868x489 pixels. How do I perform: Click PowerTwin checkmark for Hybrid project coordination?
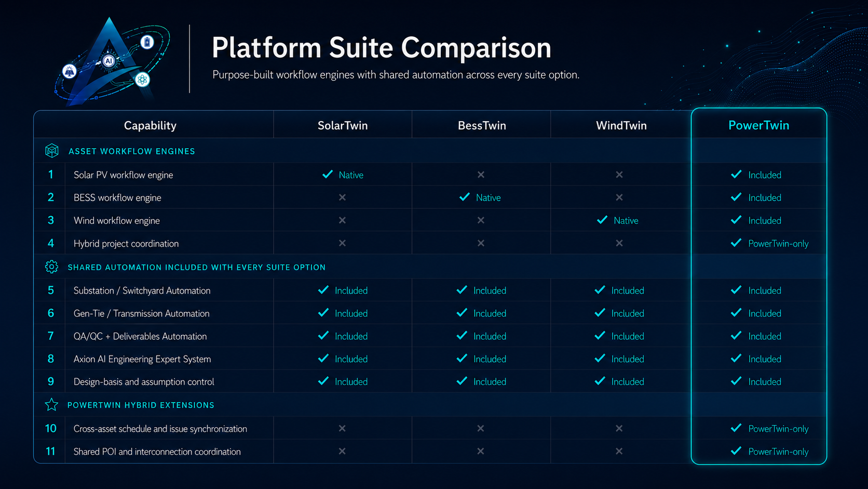pos(736,243)
